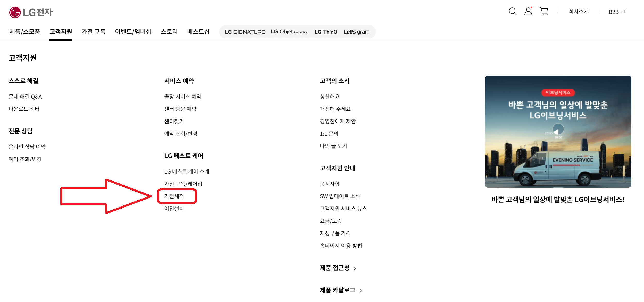644x302 pixels.
Task: Click the 다운로드 센터 link
Action: pos(24,109)
